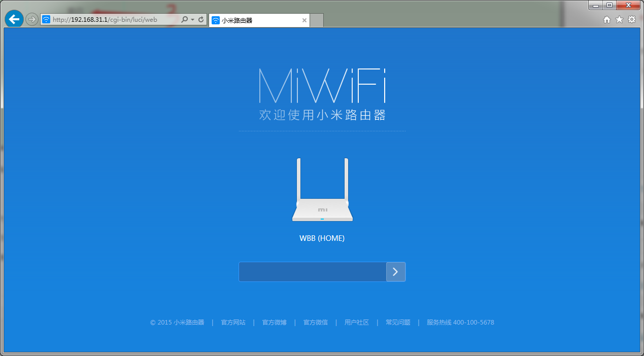This screenshot has height=356, width=644.
Task: Open the 用户社区 footer link
Action: coord(357,323)
